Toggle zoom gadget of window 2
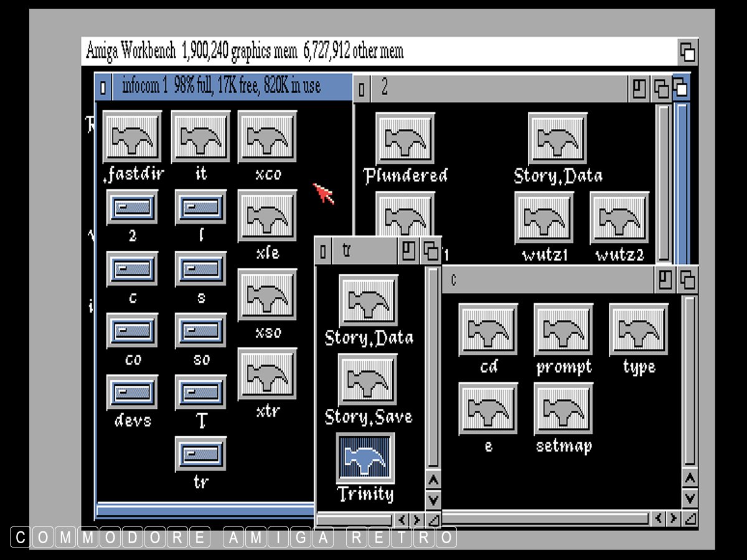The image size is (747, 560). (x=639, y=89)
